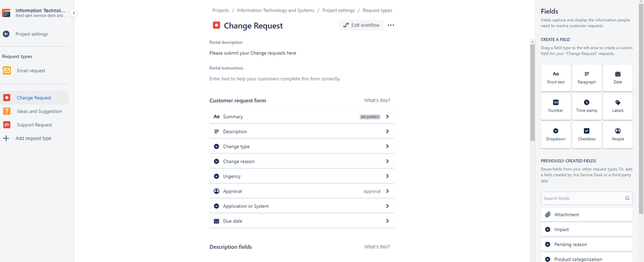Collapse the left sidebar with arrow toggle
The width and height of the screenshot is (644, 262).
(x=73, y=13)
